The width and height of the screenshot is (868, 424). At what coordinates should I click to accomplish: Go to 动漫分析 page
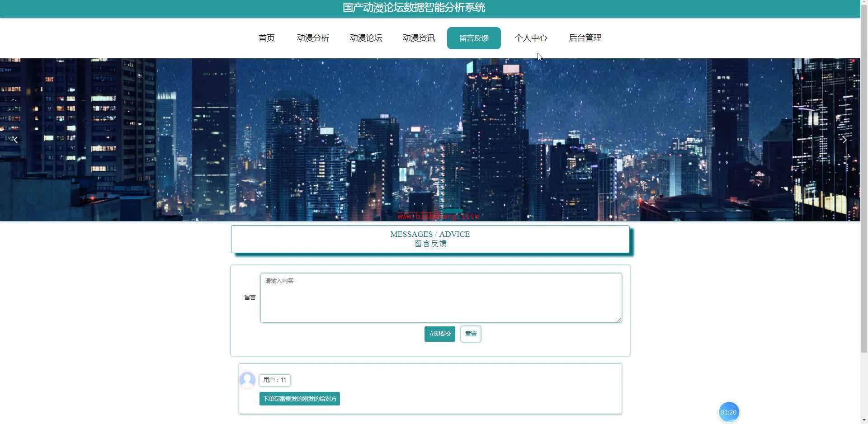tap(313, 38)
